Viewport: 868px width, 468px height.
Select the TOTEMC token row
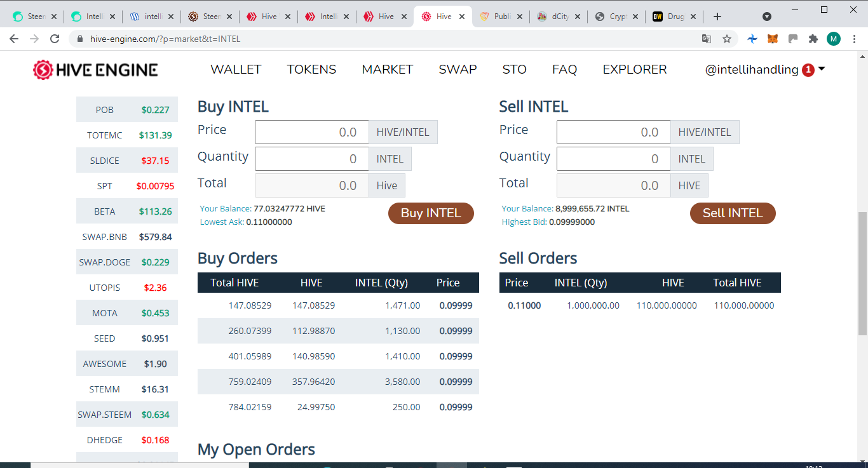pos(127,135)
